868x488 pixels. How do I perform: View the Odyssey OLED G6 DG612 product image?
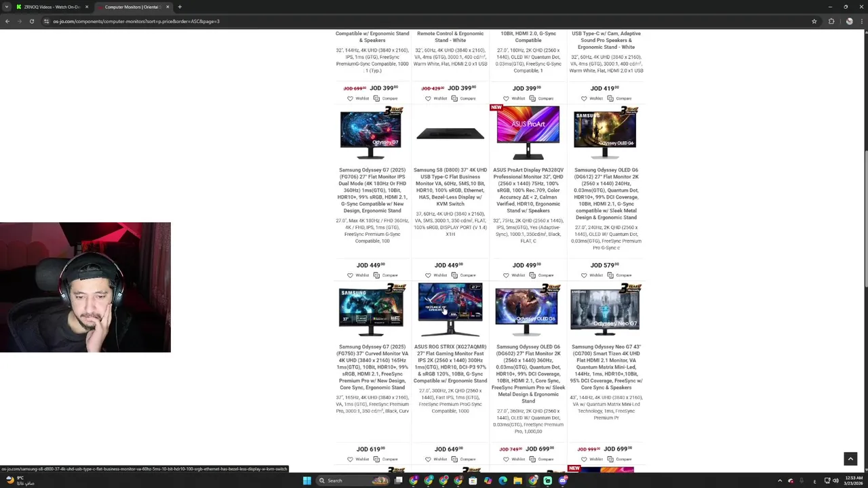pos(606,134)
